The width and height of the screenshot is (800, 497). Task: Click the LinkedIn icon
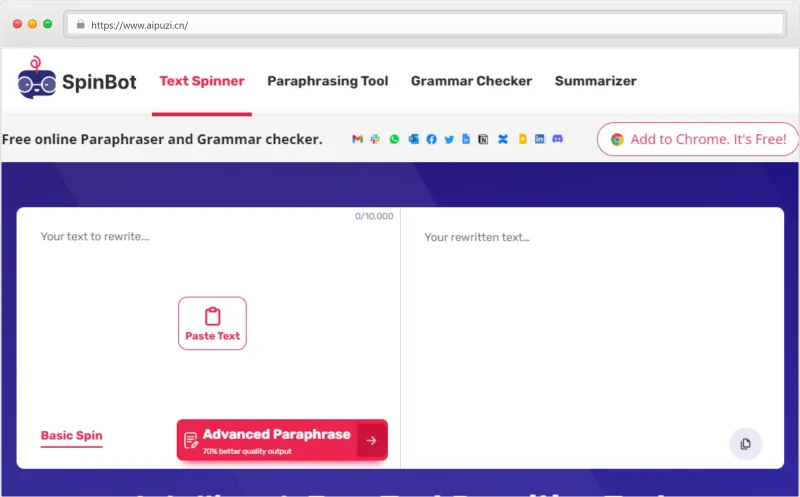point(540,139)
